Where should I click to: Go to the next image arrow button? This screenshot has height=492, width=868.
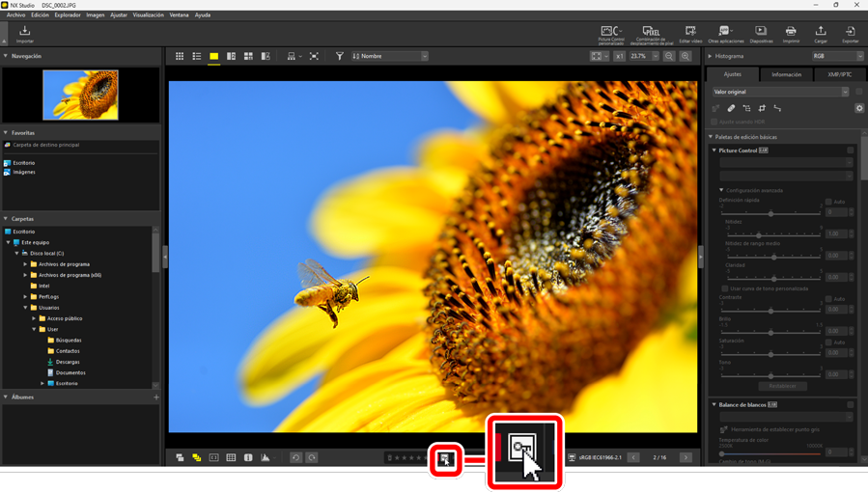[686, 458]
